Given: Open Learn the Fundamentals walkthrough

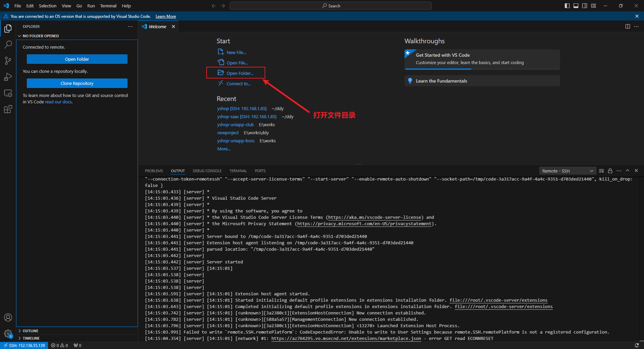Looking at the screenshot, I should tap(482, 81).
